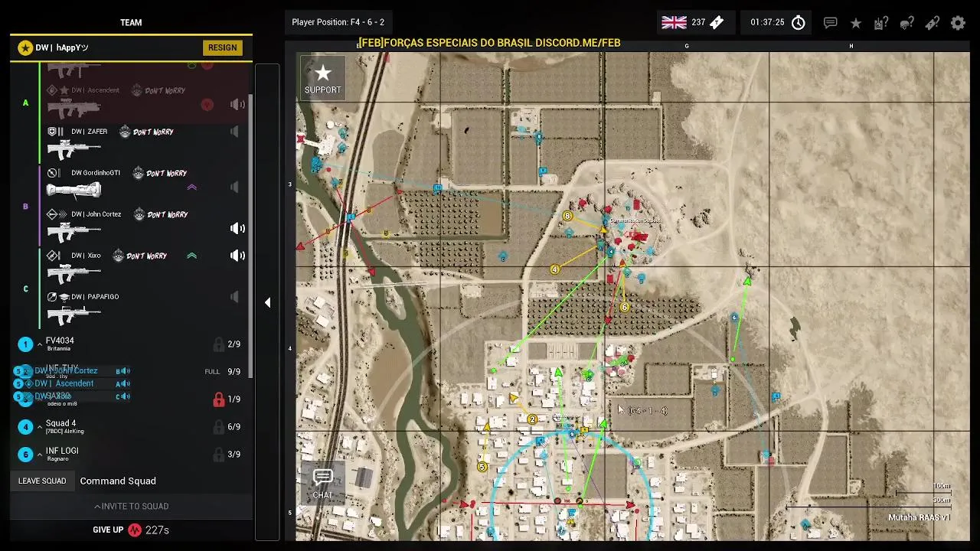
Task: Toggle lock on INF LOGI squad padlock
Action: tap(219, 455)
